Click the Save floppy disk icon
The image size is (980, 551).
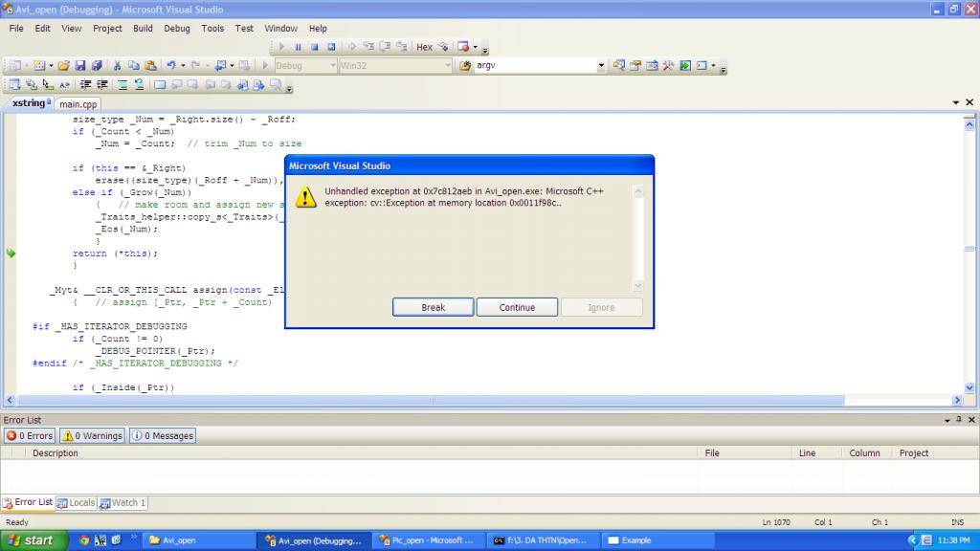tap(80, 66)
